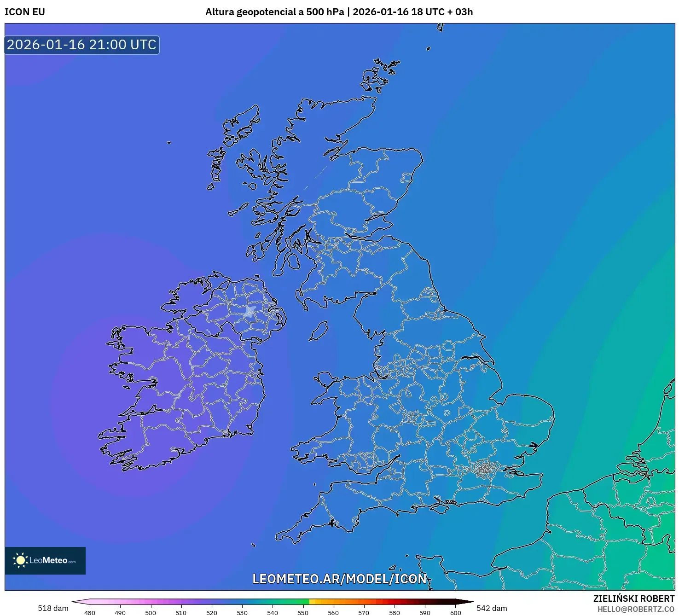
Task: Select the 2026-01-16 21:00 UTC timestamp box
Action: click(x=82, y=45)
